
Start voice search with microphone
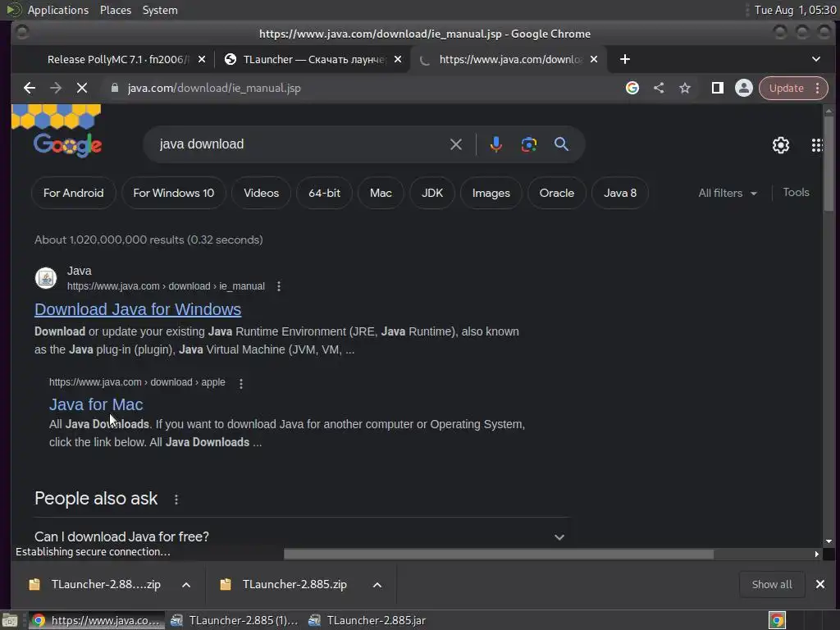pos(496,144)
